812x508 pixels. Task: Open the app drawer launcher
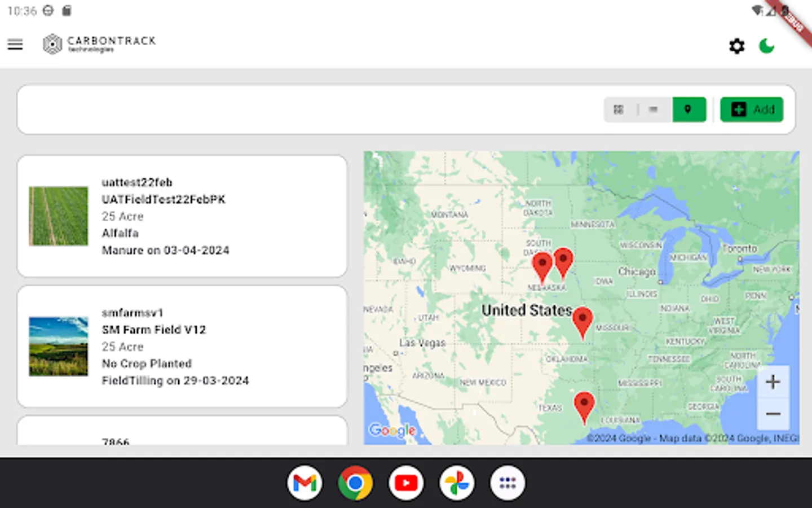507,483
